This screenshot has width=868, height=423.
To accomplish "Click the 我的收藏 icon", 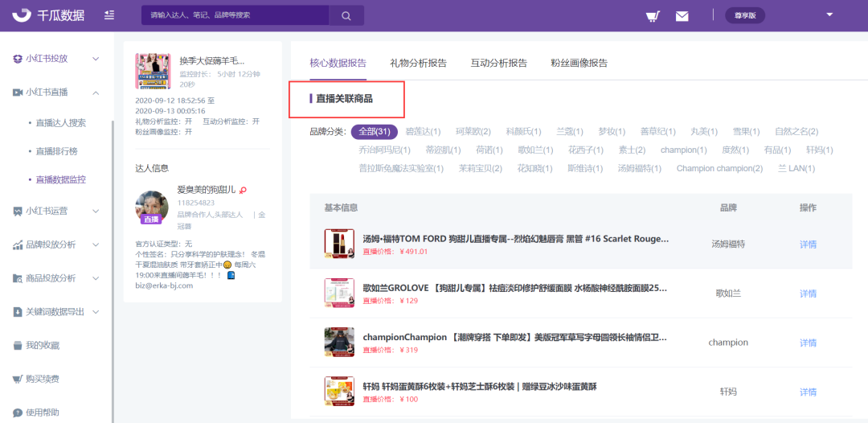I will (x=17, y=346).
